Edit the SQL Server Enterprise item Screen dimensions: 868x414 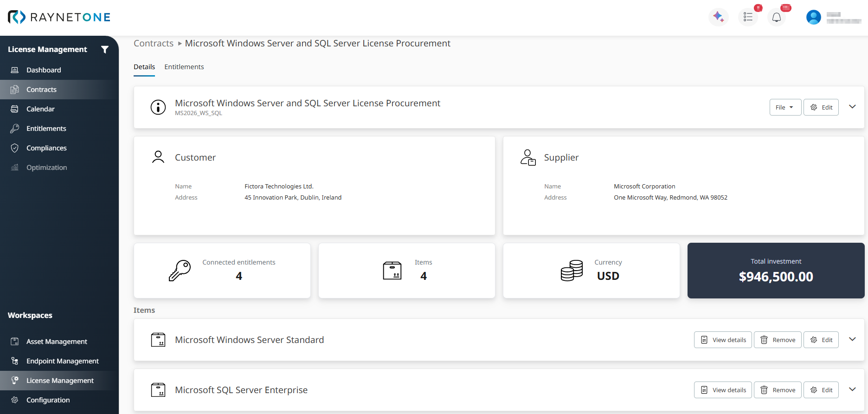click(x=821, y=390)
